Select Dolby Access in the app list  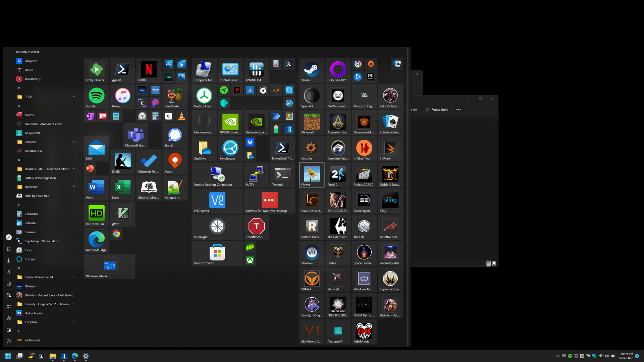[46, 313]
